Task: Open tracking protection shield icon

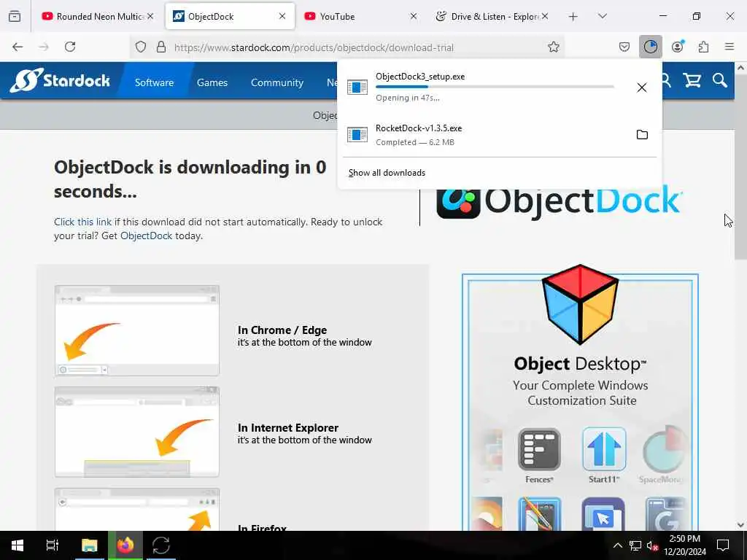Action: click(x=141, y=47)
